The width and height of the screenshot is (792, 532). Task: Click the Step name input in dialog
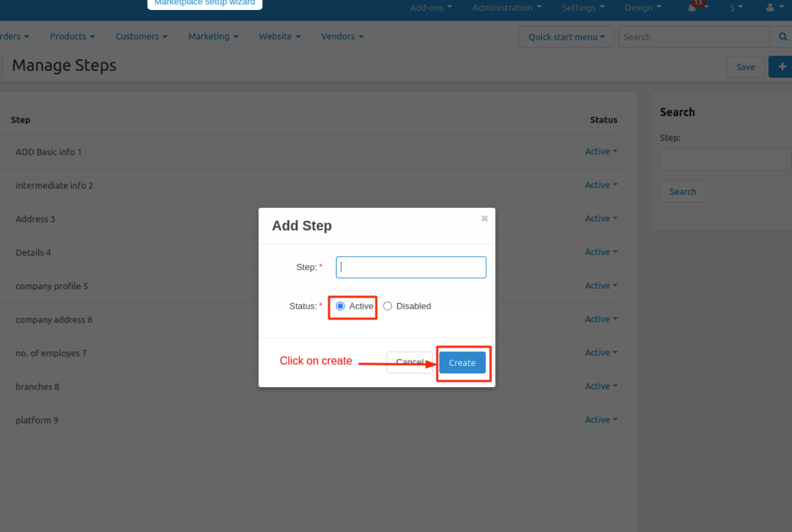click(411, 267)
